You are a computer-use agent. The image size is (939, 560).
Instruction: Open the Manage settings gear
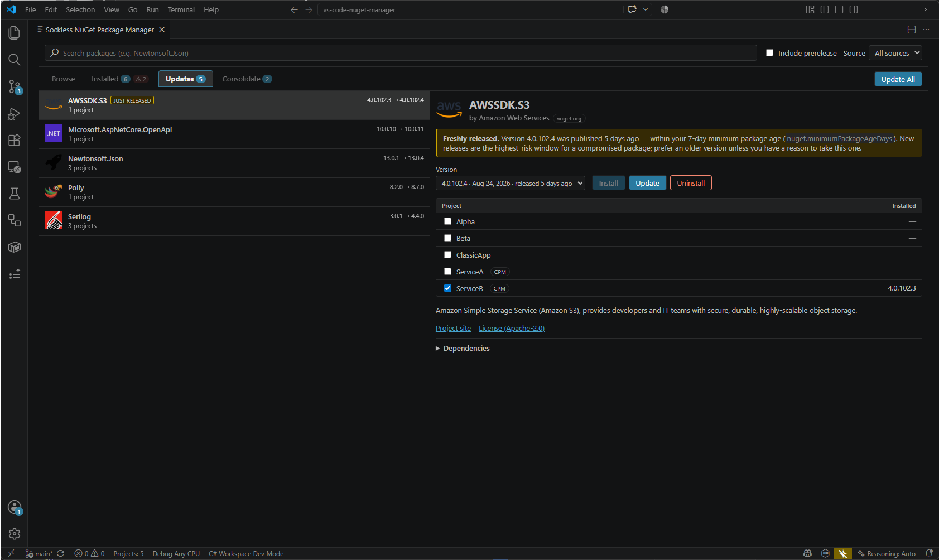(15, 534)
